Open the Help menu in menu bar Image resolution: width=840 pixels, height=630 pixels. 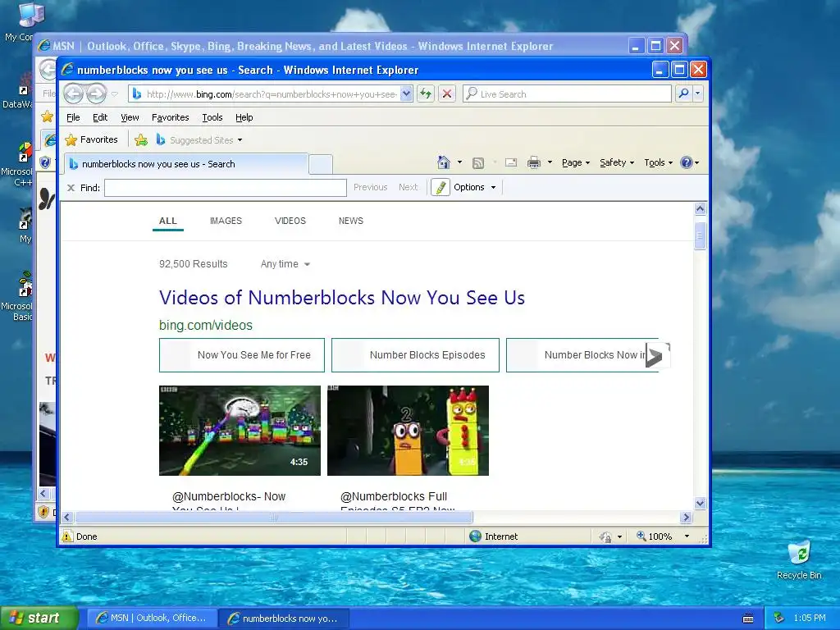click(244, 117)
